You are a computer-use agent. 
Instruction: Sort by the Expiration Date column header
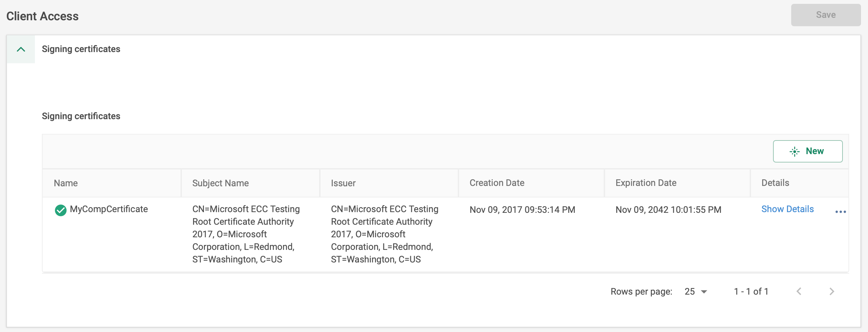(646, 183)
